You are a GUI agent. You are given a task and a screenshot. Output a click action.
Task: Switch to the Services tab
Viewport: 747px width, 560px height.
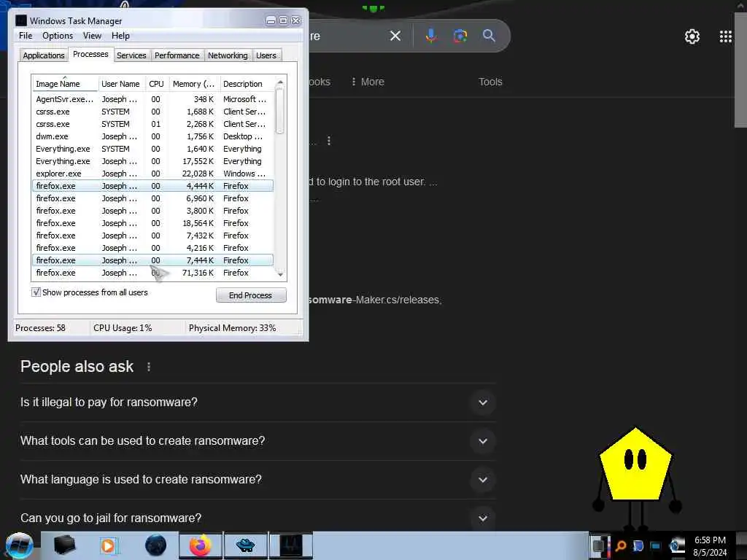131,55
